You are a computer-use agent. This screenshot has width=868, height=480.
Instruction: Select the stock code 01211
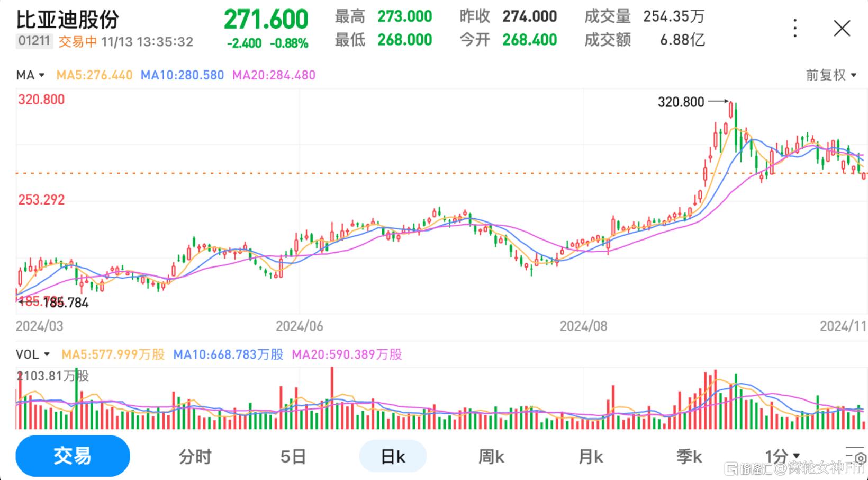(x=34, y=41)
